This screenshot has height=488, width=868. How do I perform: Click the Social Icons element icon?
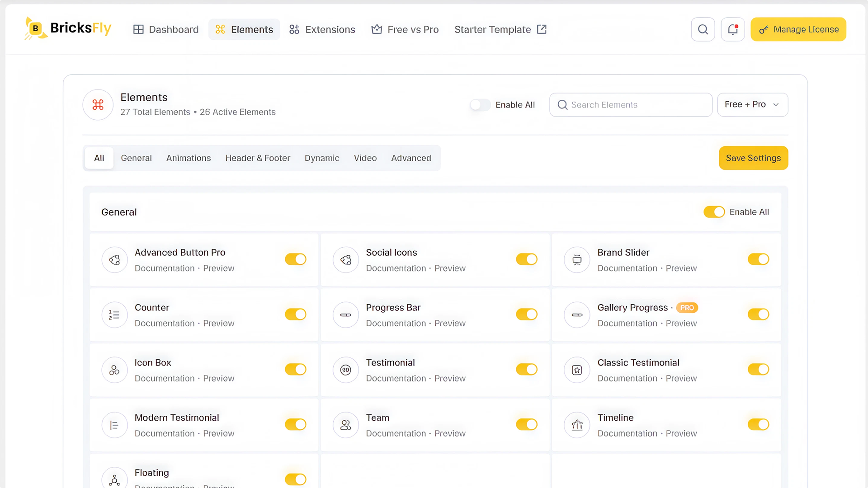346,260
